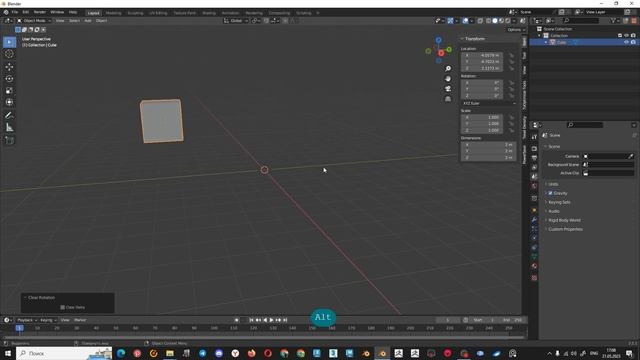The image size is (640, 360).
Task: Click the Camera eyedropper icon
Action: click(631, 156)
